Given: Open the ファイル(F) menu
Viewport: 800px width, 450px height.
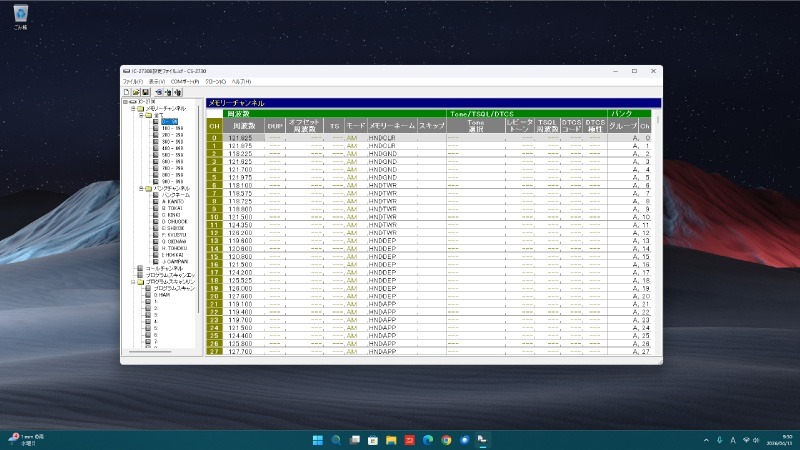Looking at the screenshot, I should click(132, 81).
